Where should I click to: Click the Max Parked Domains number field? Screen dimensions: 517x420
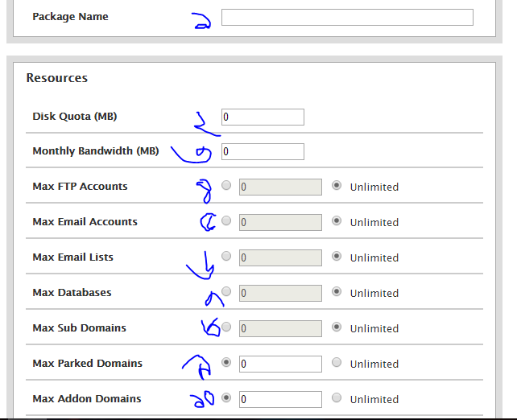tap(280, 364)
